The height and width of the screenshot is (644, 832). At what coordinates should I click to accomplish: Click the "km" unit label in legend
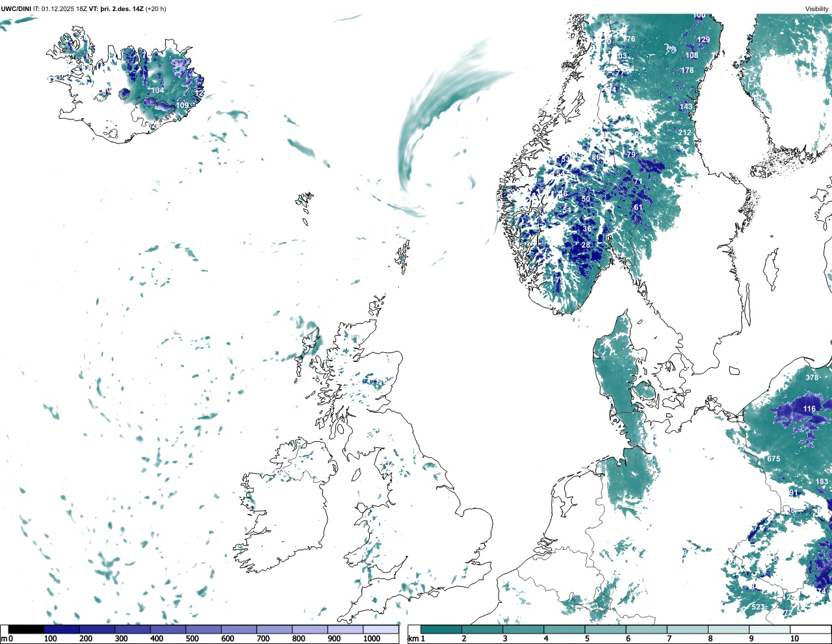coord(413,639)
